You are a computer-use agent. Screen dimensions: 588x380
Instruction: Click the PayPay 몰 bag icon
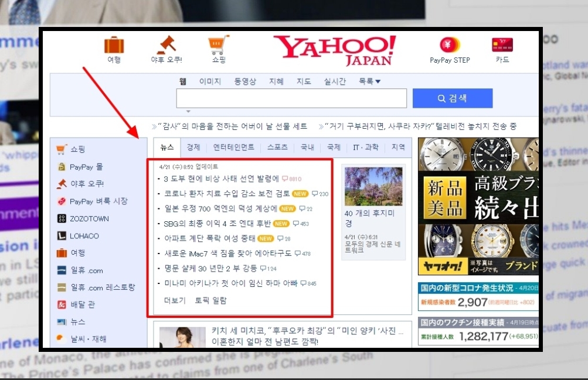pyautogui.click(x=62, y=167)
